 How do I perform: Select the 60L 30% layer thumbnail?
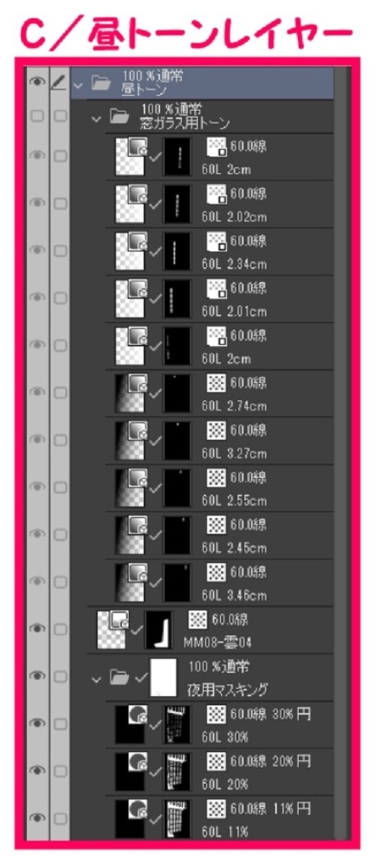pos(130,724)
